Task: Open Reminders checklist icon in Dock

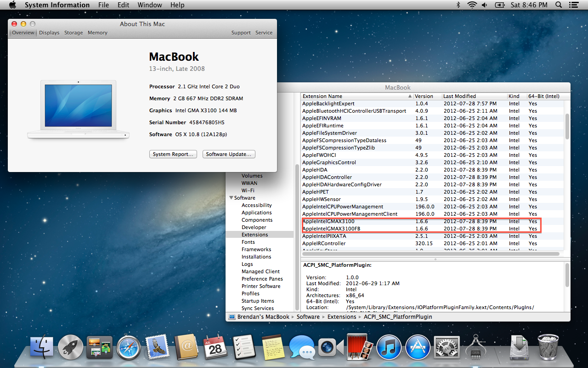Action: (x=244, y=347)
